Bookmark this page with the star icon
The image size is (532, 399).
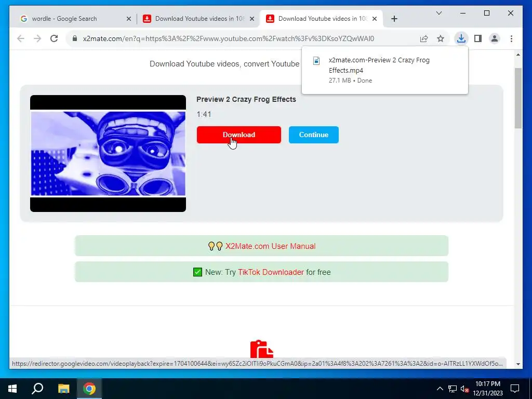(x=441, y=38)
